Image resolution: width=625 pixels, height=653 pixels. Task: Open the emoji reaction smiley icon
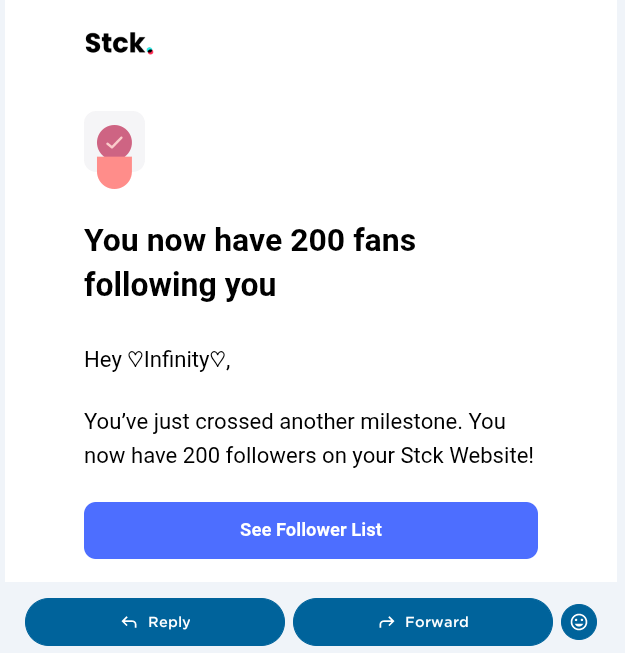[x=579, y=622]
